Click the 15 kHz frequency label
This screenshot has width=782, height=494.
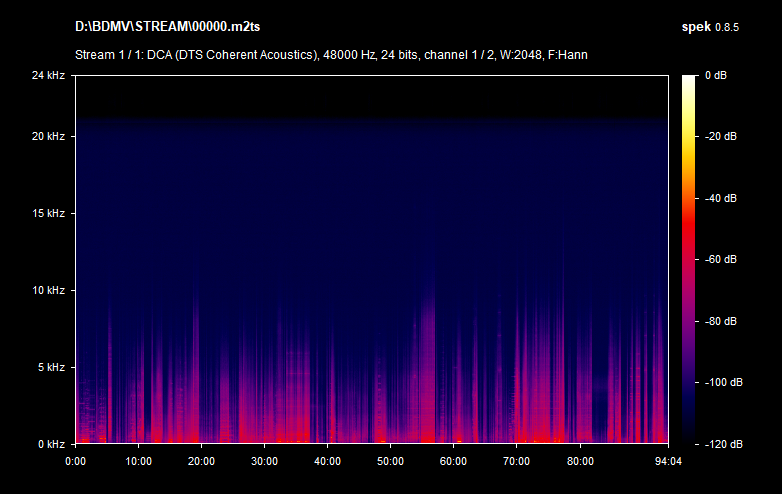tap(47, 213)
